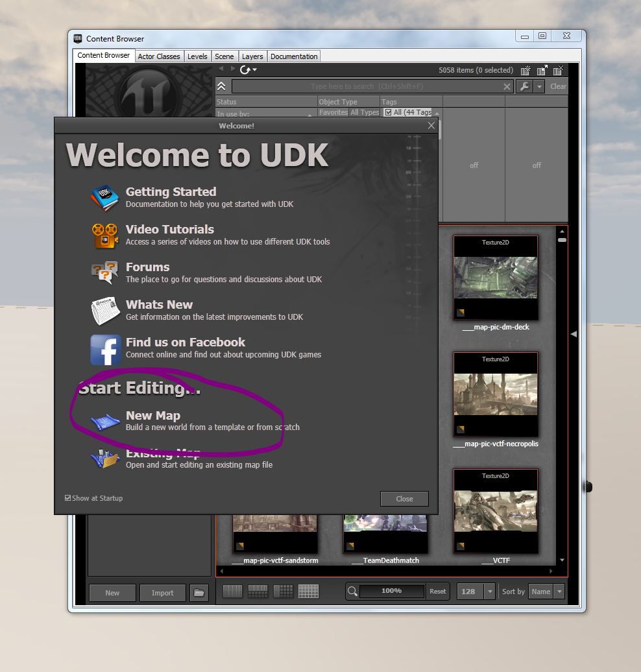Open the dropdown beside wrench icon

point(539,86)
